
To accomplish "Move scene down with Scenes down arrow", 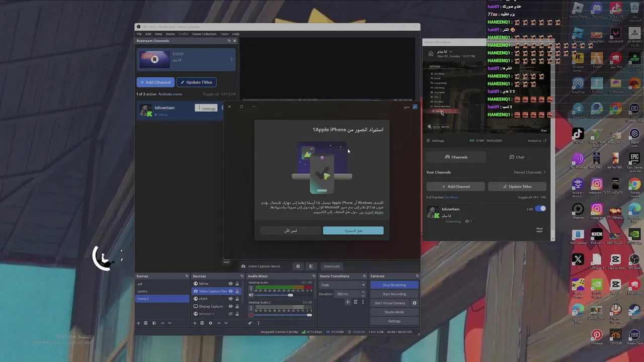I will (x=170, y=323).
